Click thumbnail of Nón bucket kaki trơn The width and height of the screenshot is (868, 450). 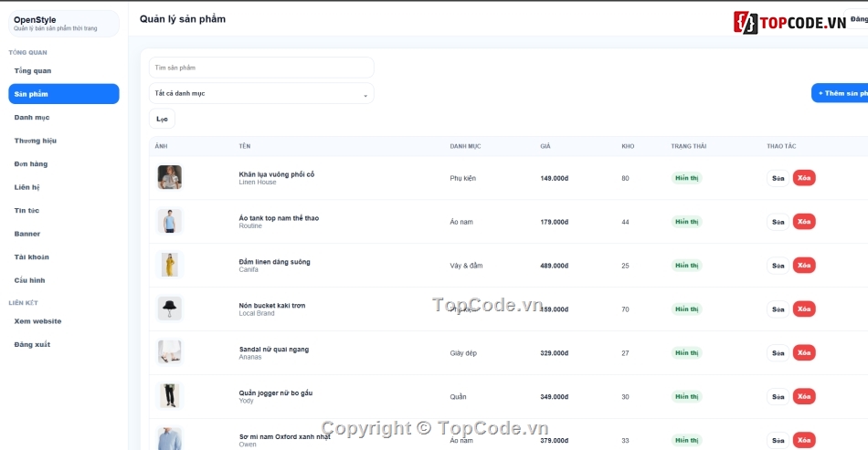tap(169, 309)
